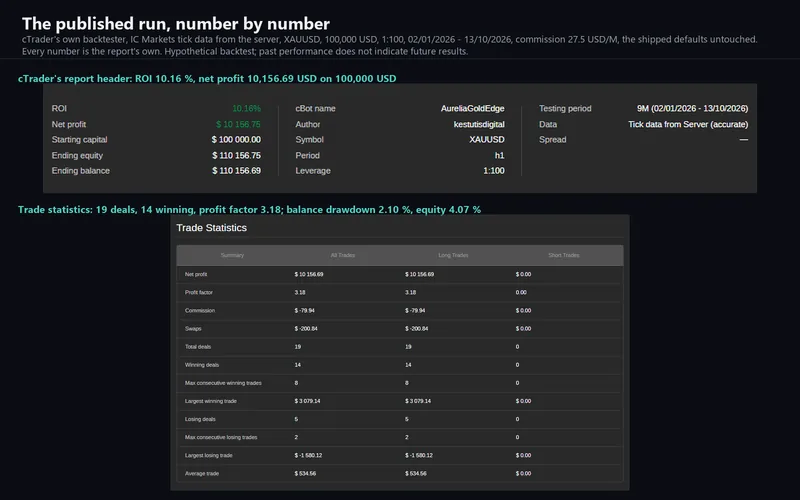Click Long Trades winning deals value 14
Viewport: 800px width, 500px height.
[408, 365]
